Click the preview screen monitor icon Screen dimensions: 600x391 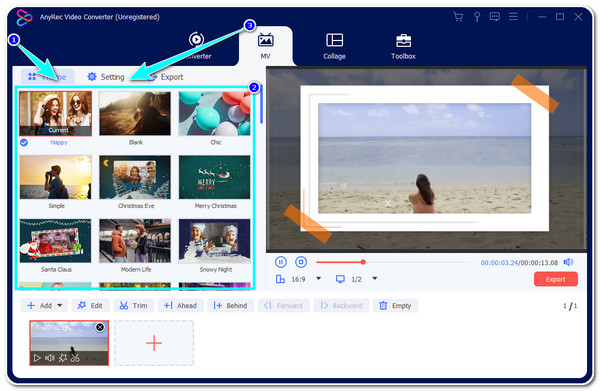pos(340,279)
